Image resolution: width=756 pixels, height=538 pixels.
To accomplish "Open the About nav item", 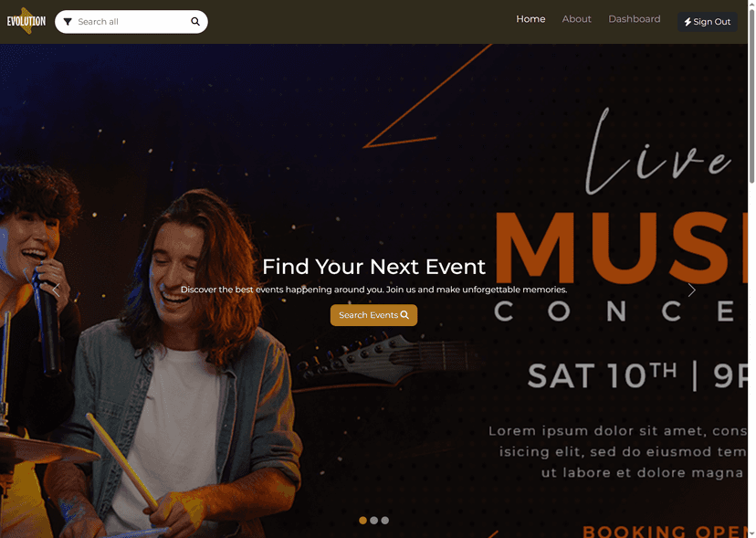I will click(576, 19).
